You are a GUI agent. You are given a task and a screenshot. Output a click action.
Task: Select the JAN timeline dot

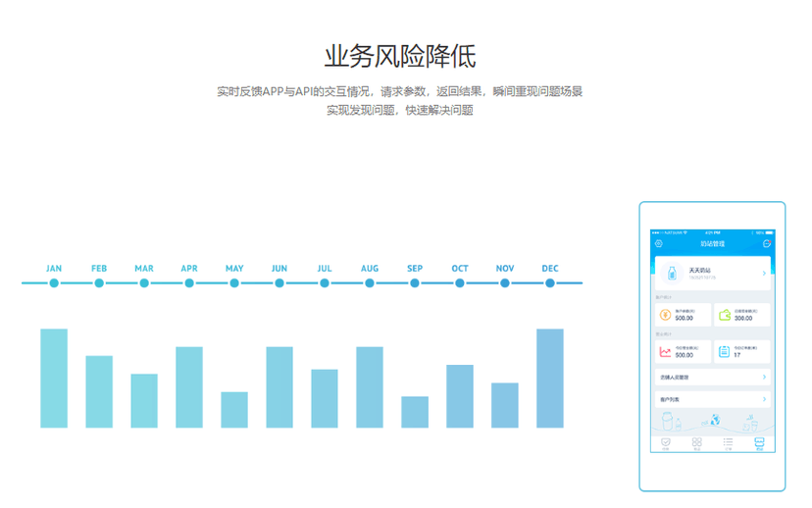[x=54, y=283]
